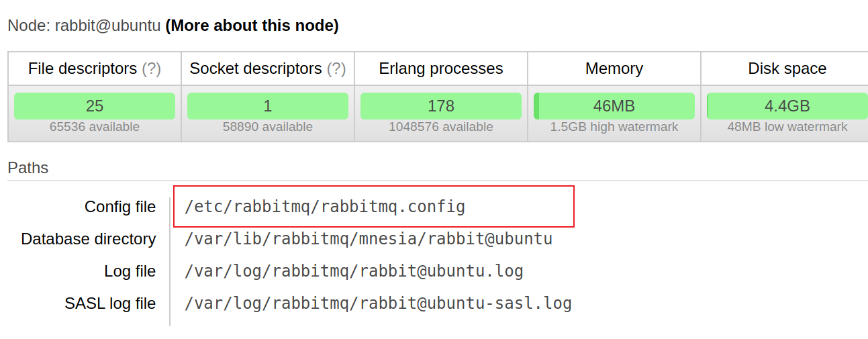Select the rabbitmq.config file path
The height and width of the screenshot is (339, 868).
[325, 206]
